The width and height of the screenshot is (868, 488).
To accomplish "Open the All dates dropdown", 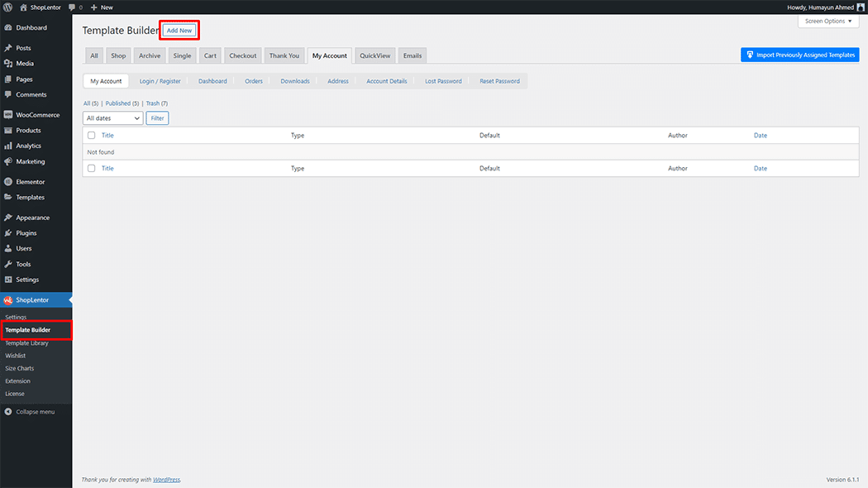I will point(113,118).
